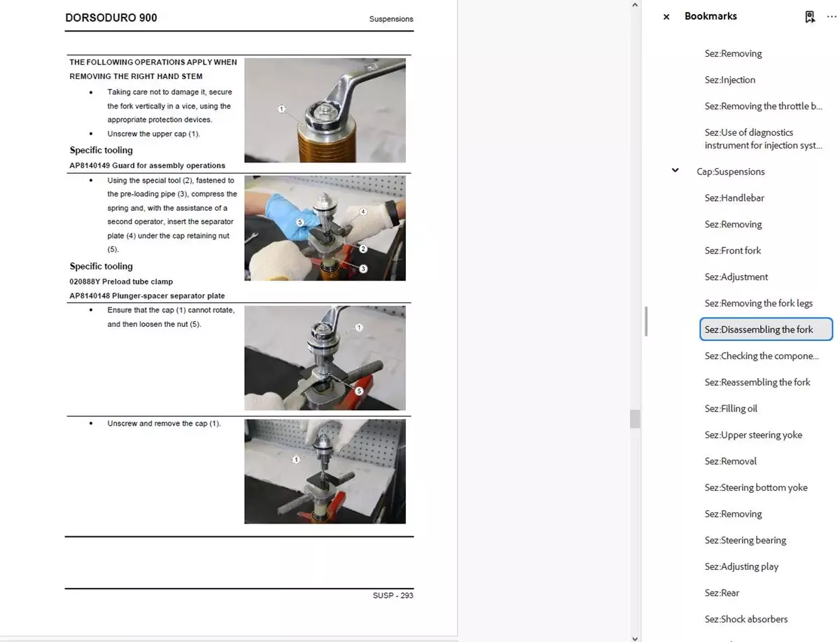Go to Sez:Reassembling the fork bookmark
Viewport: 840px width, 642px height.
(757, 382)
